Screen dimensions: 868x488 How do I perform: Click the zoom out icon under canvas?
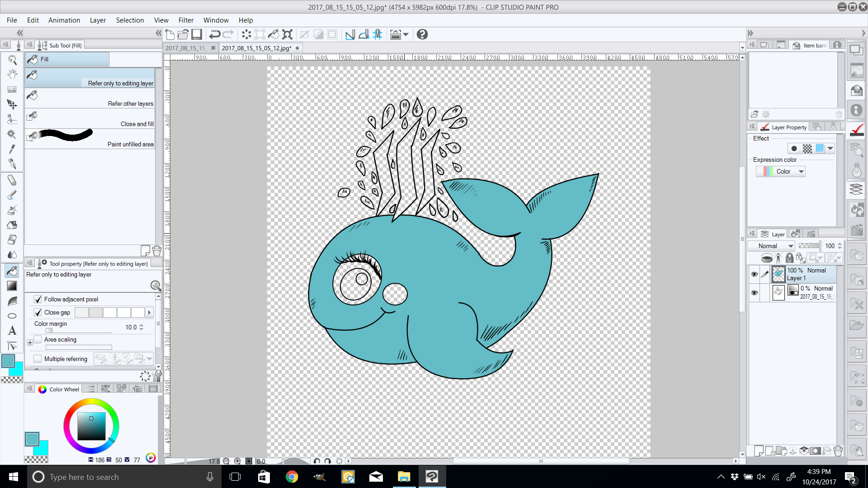pos(226,461)
